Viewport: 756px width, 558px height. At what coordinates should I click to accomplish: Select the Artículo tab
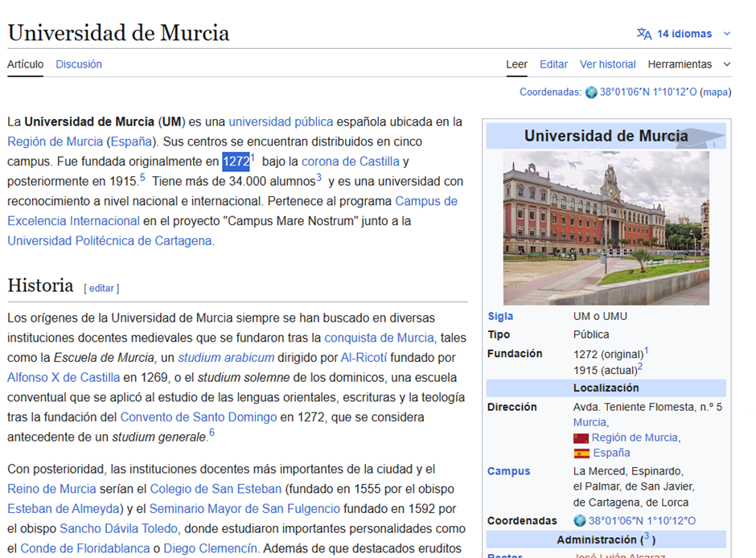point(25,64)
